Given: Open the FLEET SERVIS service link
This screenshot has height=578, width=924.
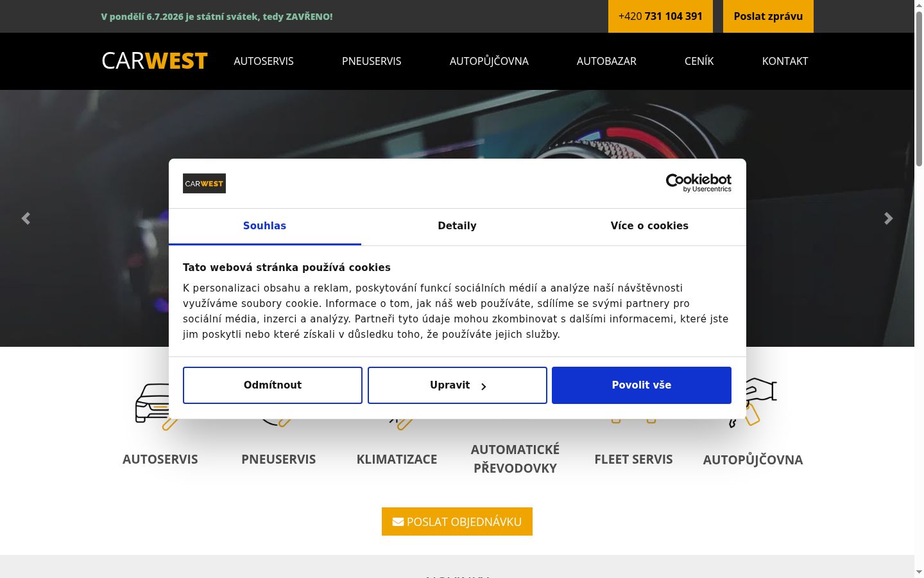Looking at the screenshot, I should coord(633,459).
